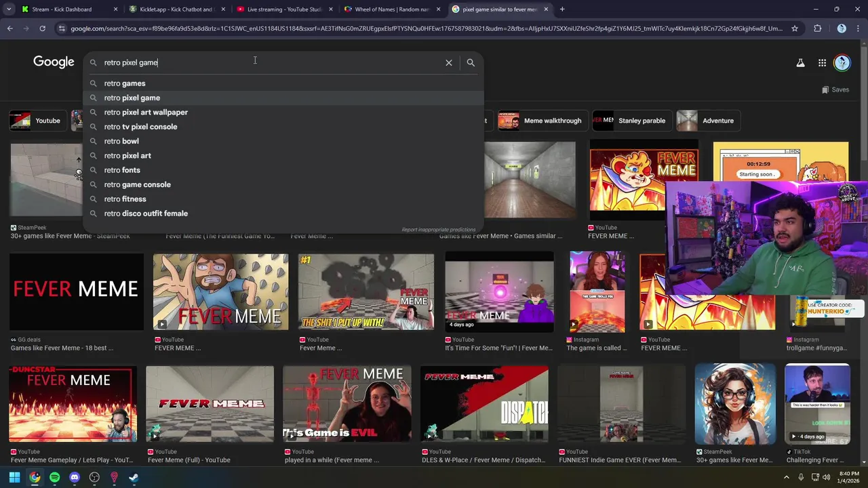The width and height of the screenshot is (868, 488).
Task: Open the 'Games like Fever Meme - 18 best' link
Action: [x=62, y=348]
